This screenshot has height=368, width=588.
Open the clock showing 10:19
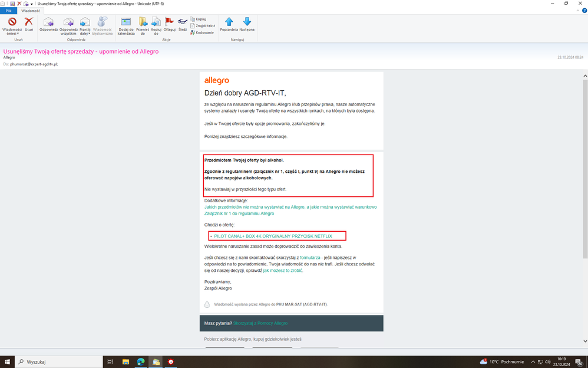coord(561,362)
